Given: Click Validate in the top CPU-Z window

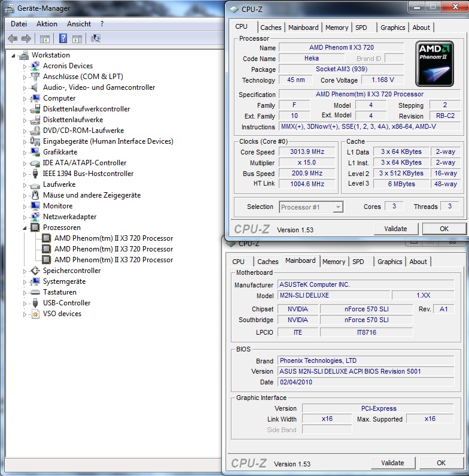Looking at the screenshot, I should 395,229.
